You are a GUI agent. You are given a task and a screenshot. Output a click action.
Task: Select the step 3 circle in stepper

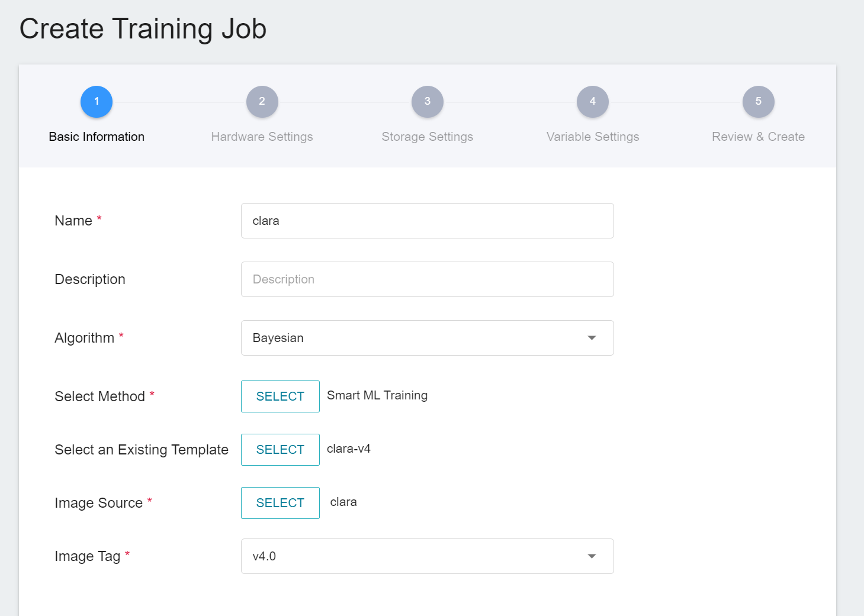coord(427,102)
